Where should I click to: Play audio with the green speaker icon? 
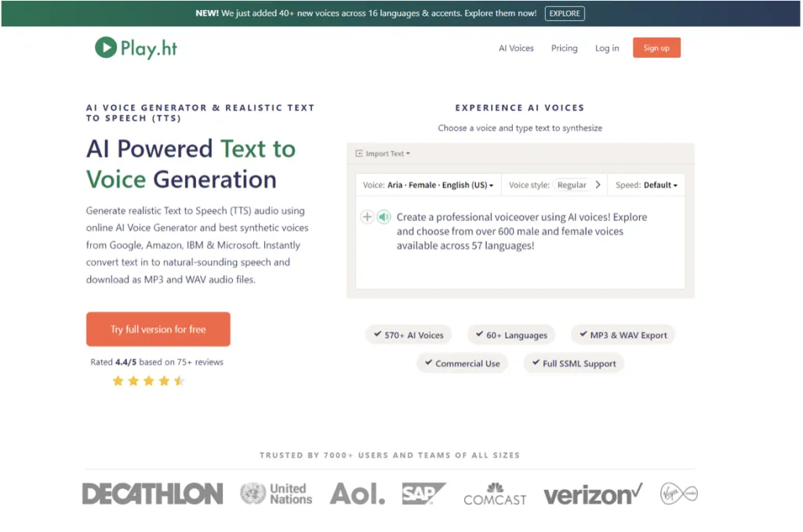coord(383,217)
